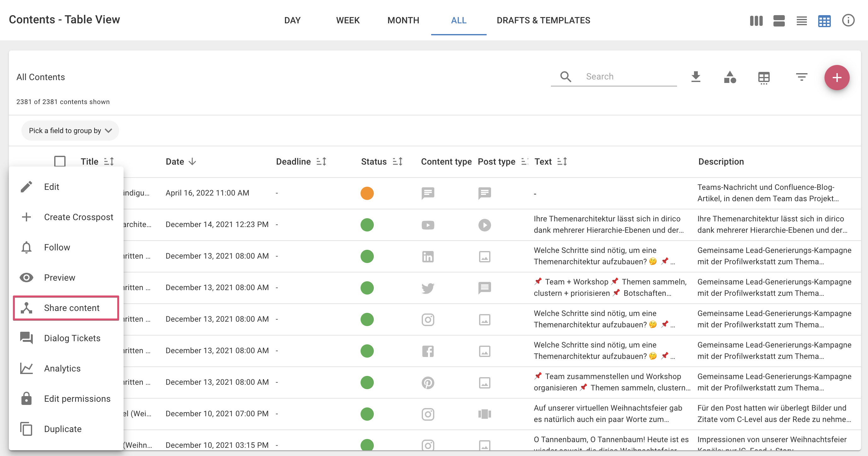The height and width of the screenshot is (456, 868).
Task: Open the info icon in header
Action: point(848,20)
